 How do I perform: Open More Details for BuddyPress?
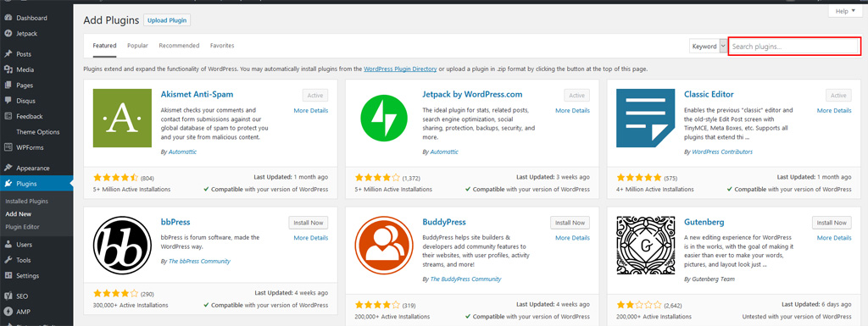[x=572, y=238]
